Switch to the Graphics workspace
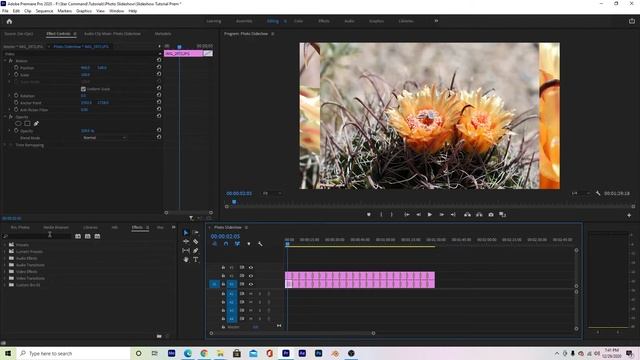This screenshot has height=360, width=640. coord(376,21)
